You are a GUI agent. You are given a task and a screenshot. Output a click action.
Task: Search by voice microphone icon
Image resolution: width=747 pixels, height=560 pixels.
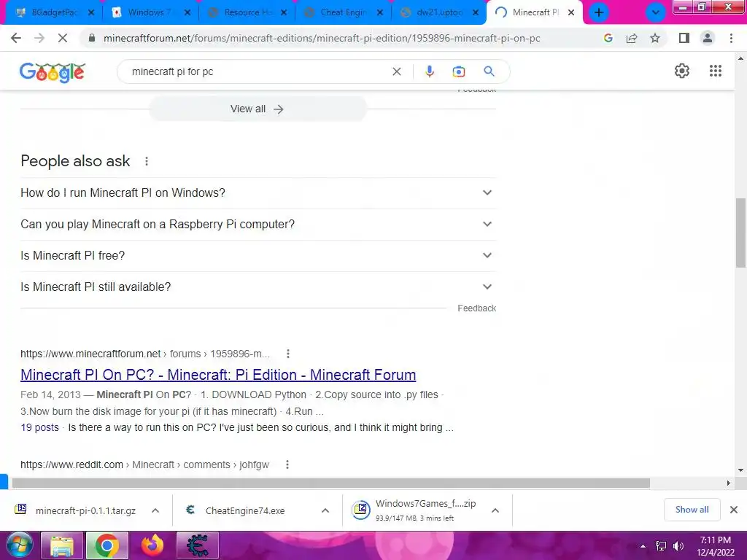(429, 71)
